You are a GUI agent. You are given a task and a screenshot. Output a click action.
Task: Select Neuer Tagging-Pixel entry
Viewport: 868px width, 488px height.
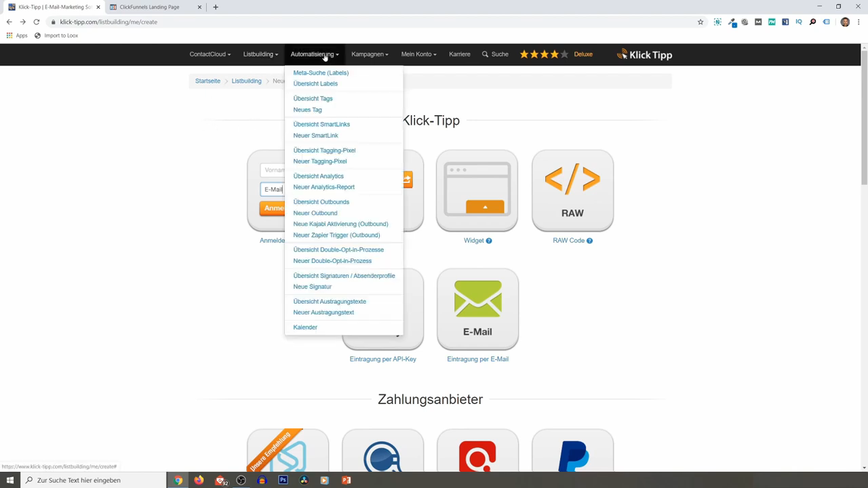click(320, 161)
